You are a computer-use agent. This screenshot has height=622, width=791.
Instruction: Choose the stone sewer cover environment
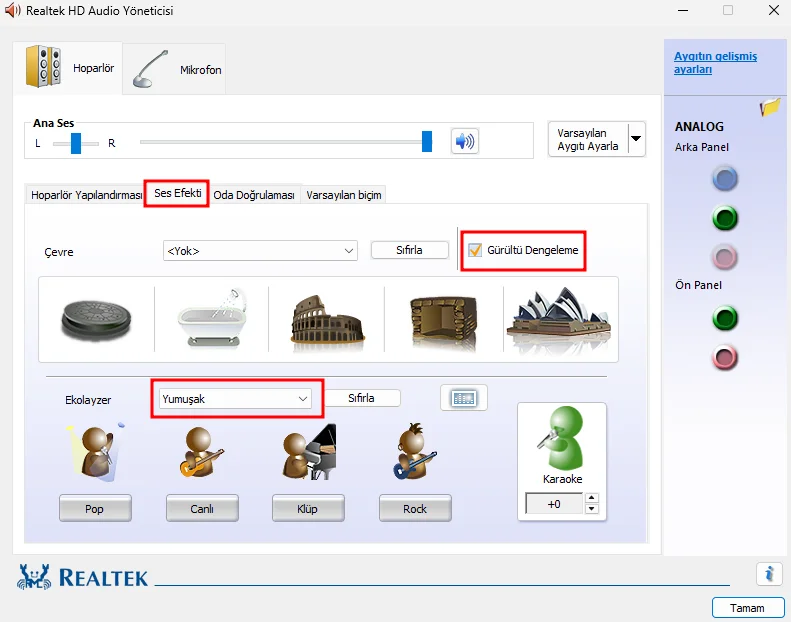(96, 319)
